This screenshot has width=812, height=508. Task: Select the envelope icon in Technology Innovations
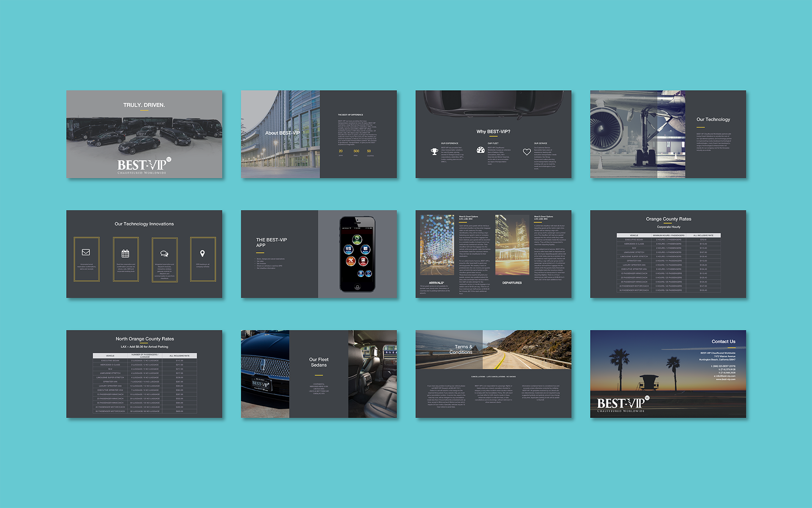pyautogui.click(x=86, y=252)
